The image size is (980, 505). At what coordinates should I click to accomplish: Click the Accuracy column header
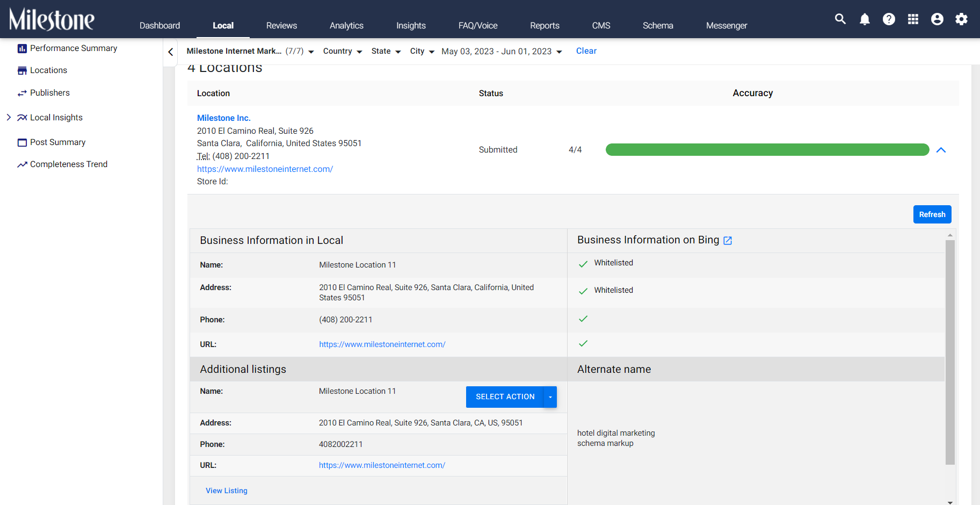click(x=753, y=93)
